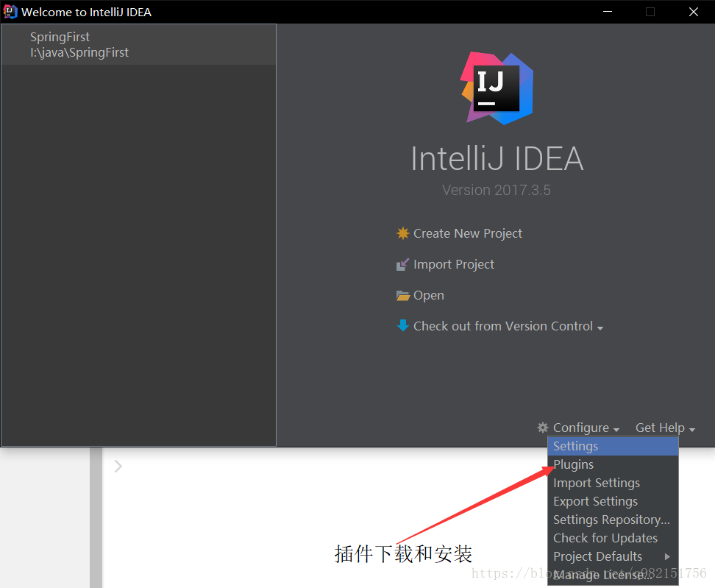Click the Import Project arrow icon
The height and width of the screenshot is (588, 715).
click(x=402, y=264)
